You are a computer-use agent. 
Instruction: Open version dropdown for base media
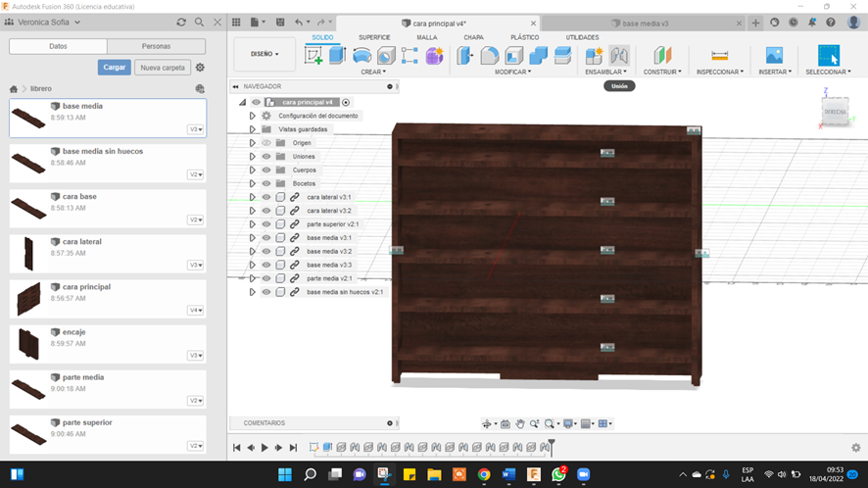pyautogui.click(x=196, y=129)
